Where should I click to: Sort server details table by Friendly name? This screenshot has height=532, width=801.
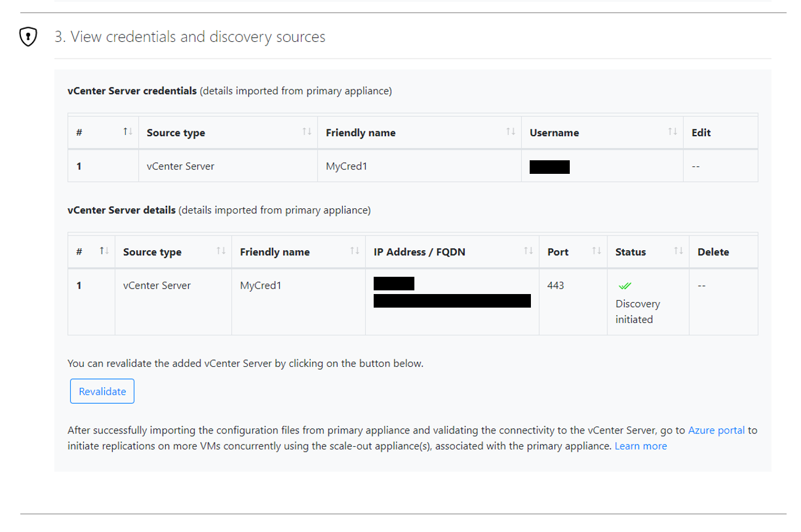click(355, 251)
